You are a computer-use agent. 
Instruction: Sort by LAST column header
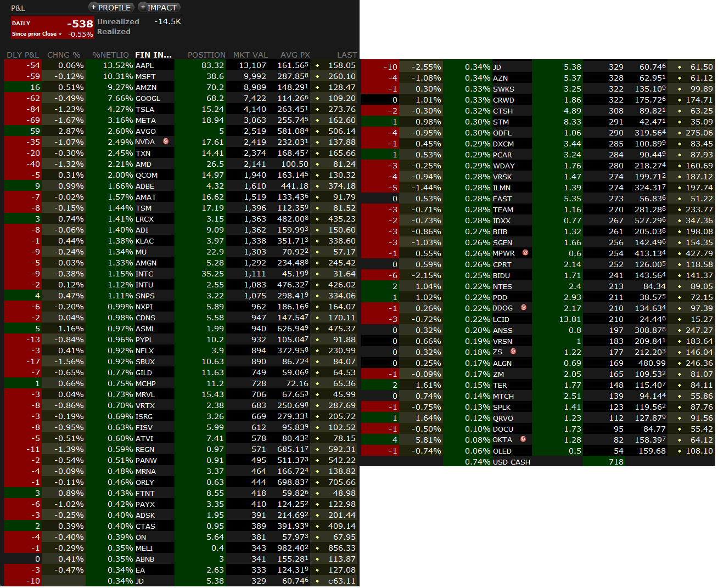[347, 55]
